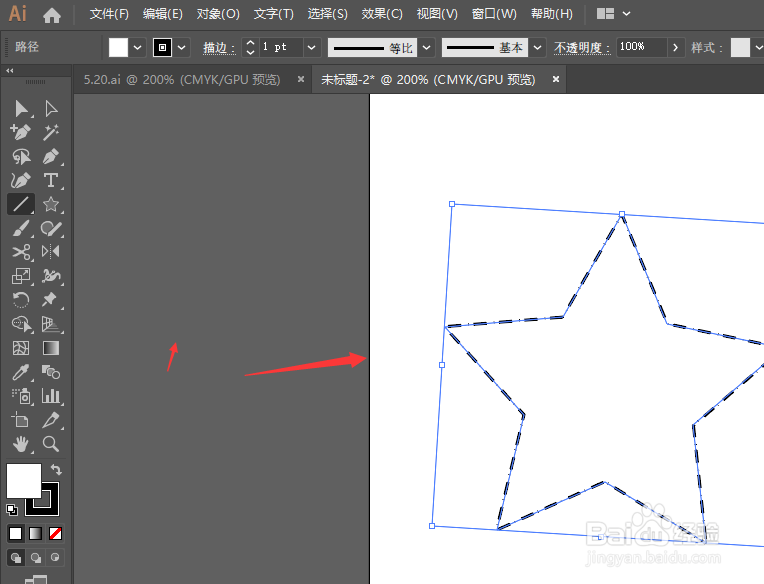This screenshot has width=764, height=584.
Task: Select the Artboard tool
Action: click(21, 420)
